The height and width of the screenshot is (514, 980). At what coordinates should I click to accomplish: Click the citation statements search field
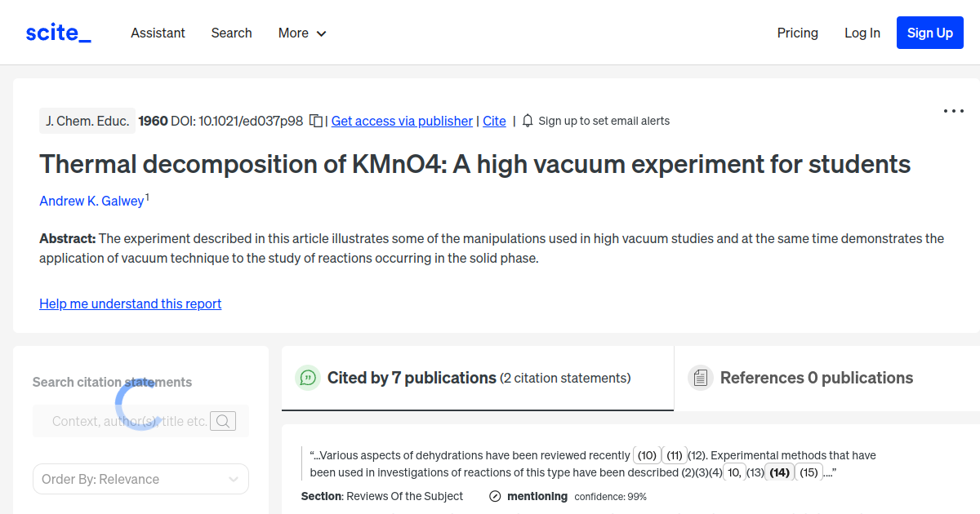131,421
